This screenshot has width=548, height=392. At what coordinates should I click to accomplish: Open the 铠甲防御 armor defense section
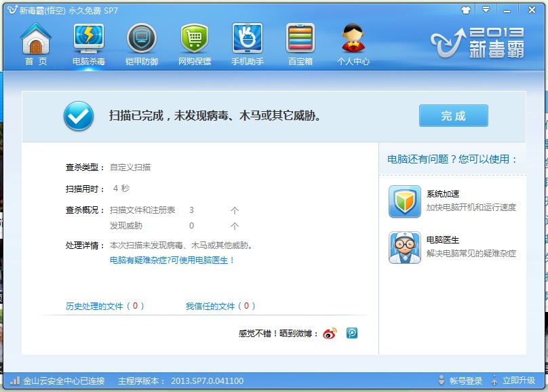[x=142, y=44]
